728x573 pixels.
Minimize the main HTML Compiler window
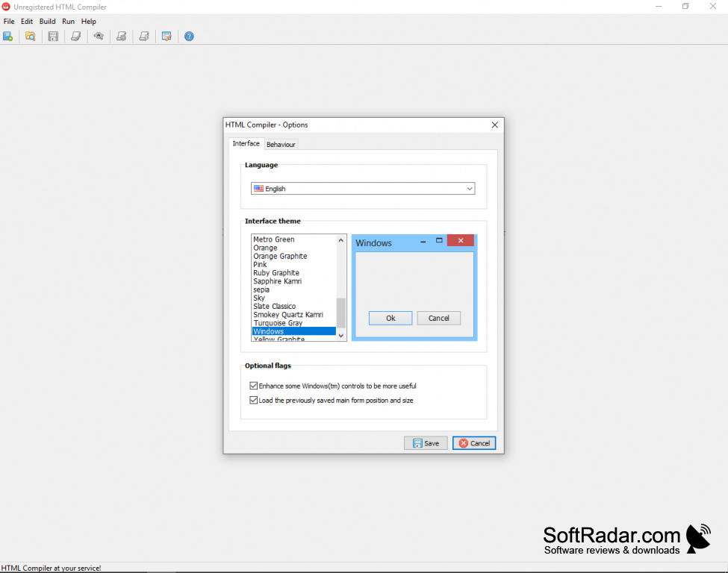pos(659,7)
